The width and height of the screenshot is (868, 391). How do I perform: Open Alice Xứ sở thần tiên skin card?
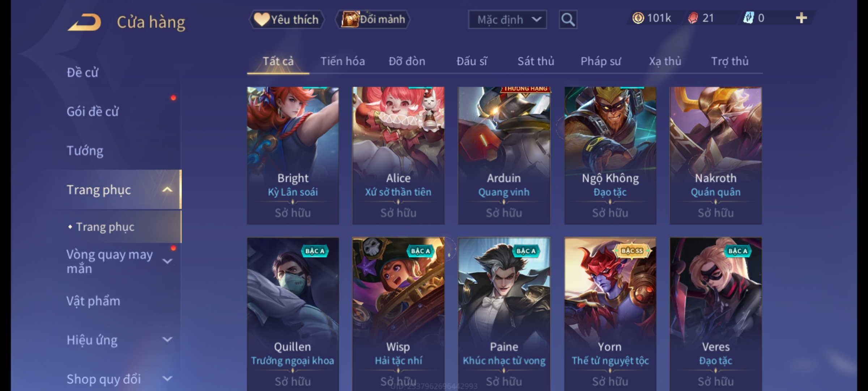coord(398,155)
